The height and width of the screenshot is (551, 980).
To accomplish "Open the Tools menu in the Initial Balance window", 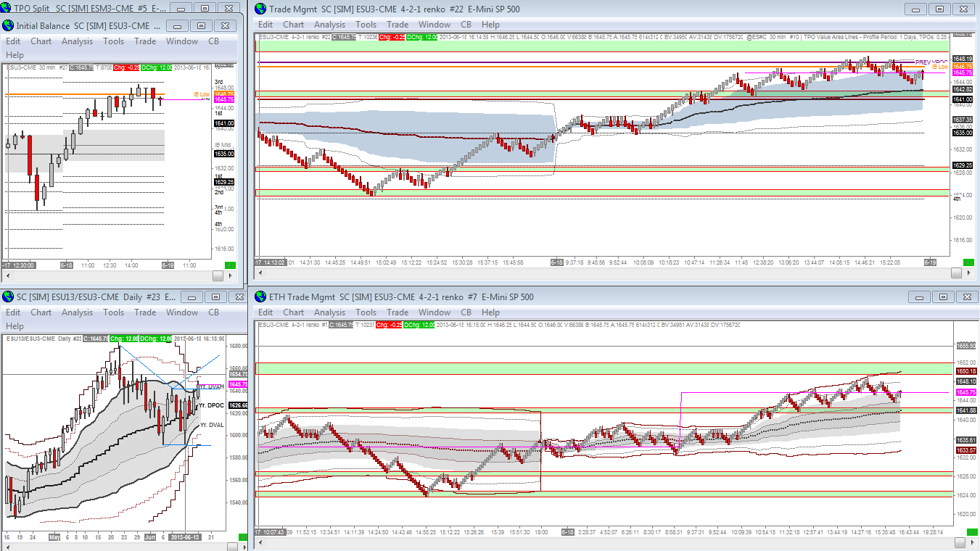I will pyautogui.click(x=113, y=41).
